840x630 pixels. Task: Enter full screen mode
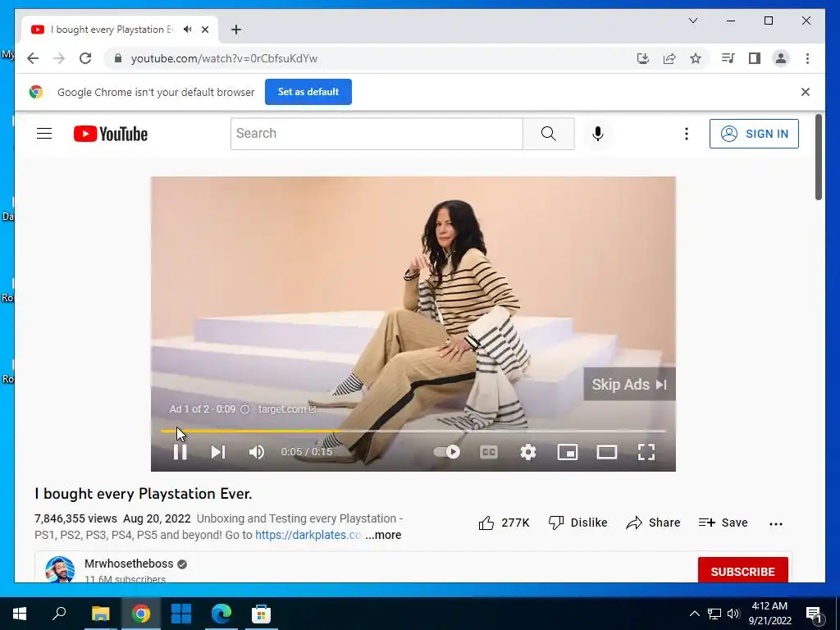click(x=646, y=452)
